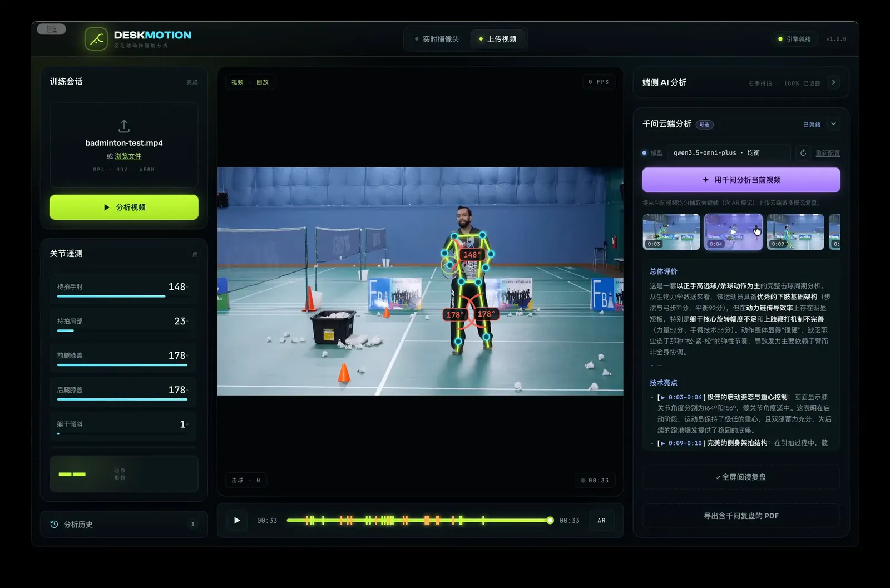Click the 躯干倾斜 value 1 row
This screenshot has width=890, height=588.
point(123,426)
